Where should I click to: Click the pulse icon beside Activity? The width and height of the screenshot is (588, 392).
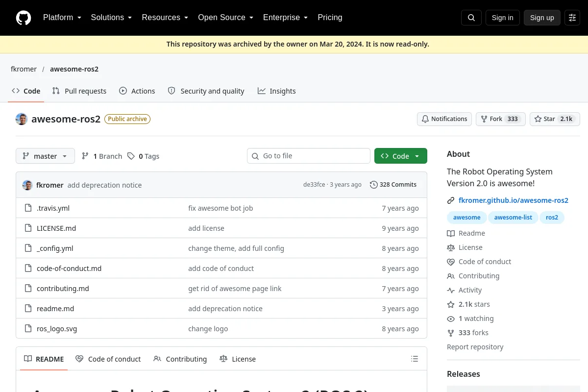(451, 290)
